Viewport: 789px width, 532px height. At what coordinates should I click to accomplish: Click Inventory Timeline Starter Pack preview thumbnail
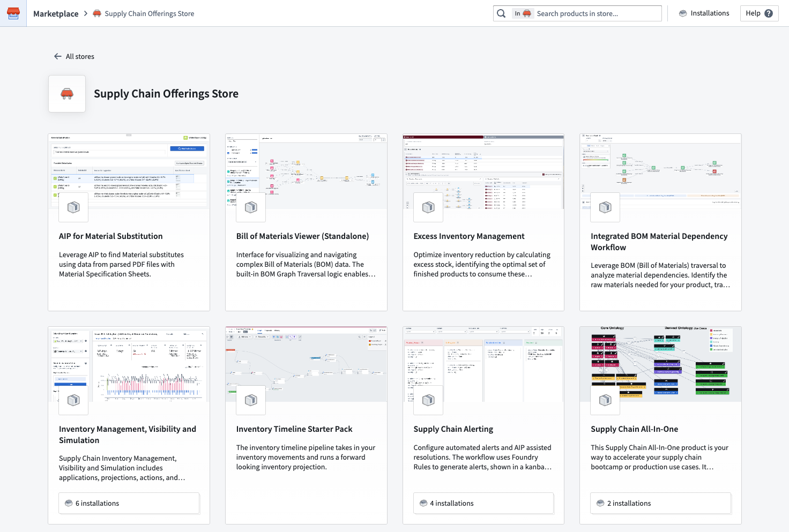click(306, 364)
